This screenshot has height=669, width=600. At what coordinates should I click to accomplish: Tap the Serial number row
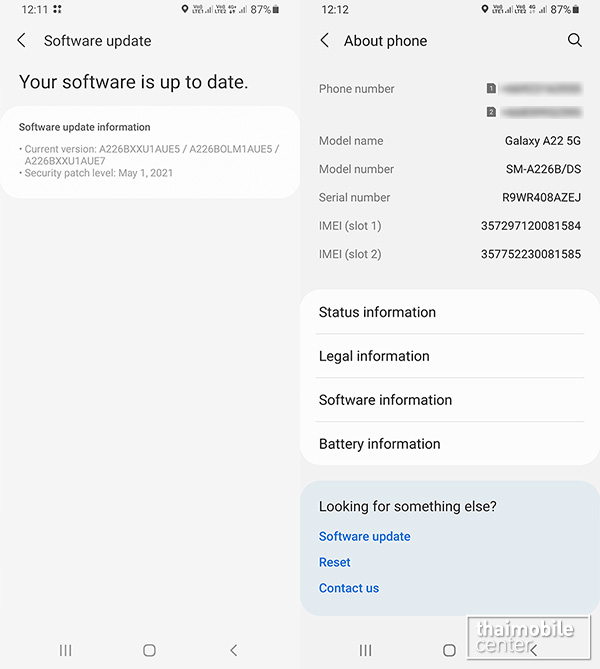pos(450,198)
